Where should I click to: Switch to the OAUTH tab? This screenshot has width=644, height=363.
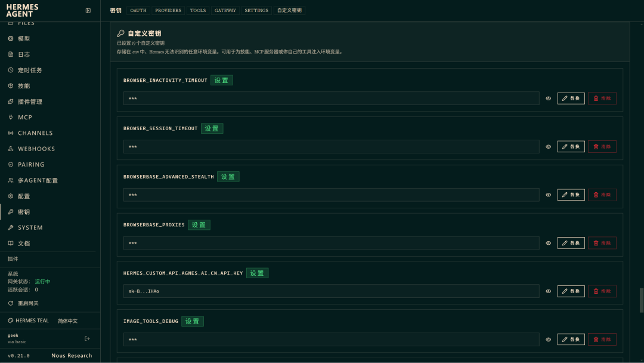[x=138, y=11]
